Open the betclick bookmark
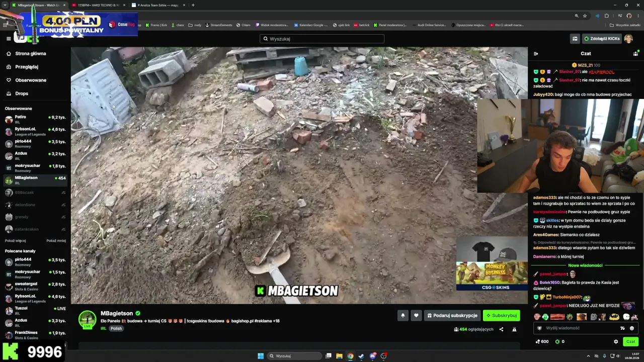The width and height of the screenshot is (644, 362). tap(361, 25)
